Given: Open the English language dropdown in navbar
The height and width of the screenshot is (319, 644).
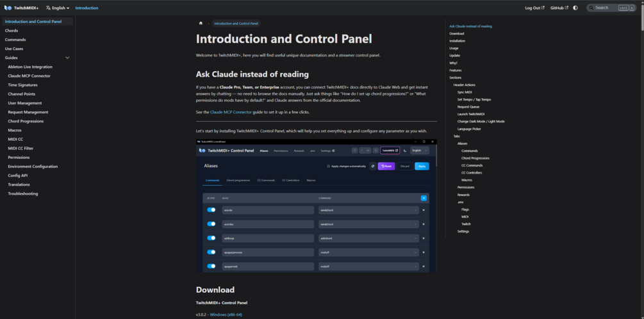Looking at the screenshot, I should [58, 8].
